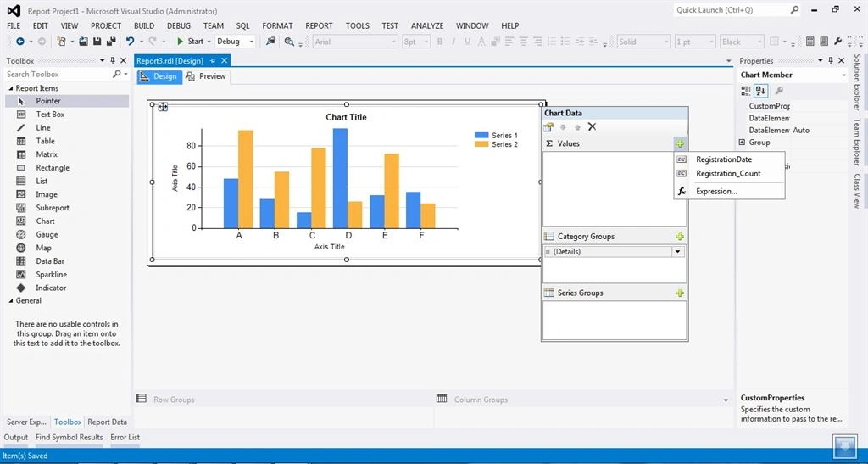This screenshot has height=464, width=868.
Task: Select the Gauge item in Toolbox
Action: click(x=47, y=234)
